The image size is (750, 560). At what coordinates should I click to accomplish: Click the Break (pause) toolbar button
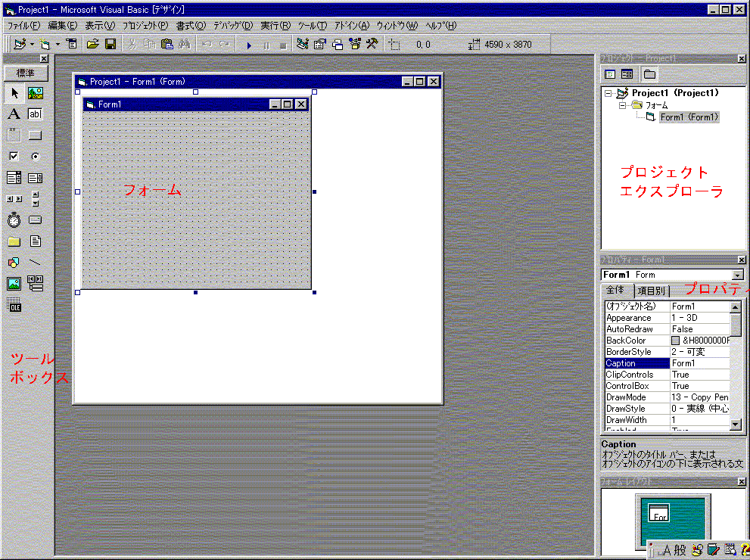click(x=266, y=45)
